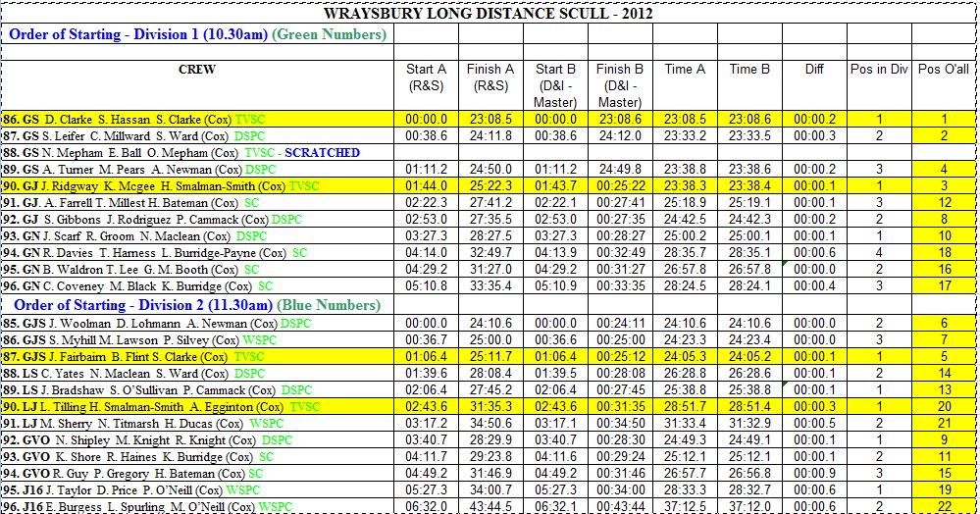Click overall position 22 for E. Burgess crew
The height and width of the screenshot is (514, 980).
944,506
